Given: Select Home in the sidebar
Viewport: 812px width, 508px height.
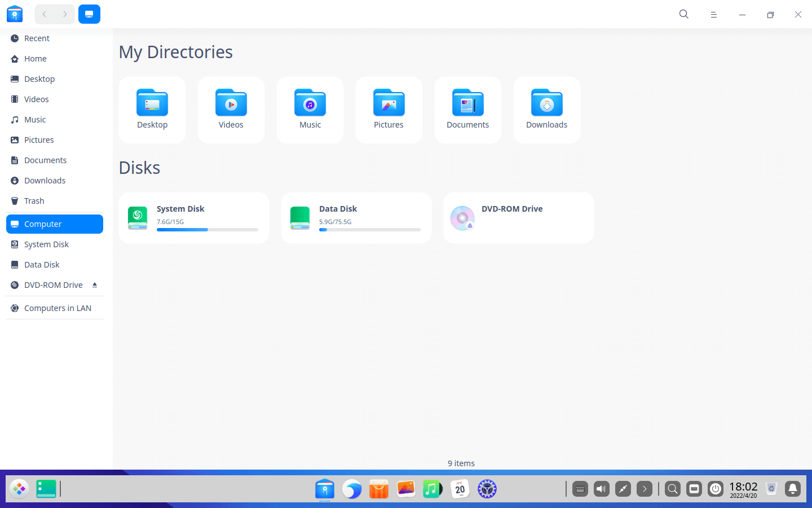Looking at the screenshot, I should [35, 59].
